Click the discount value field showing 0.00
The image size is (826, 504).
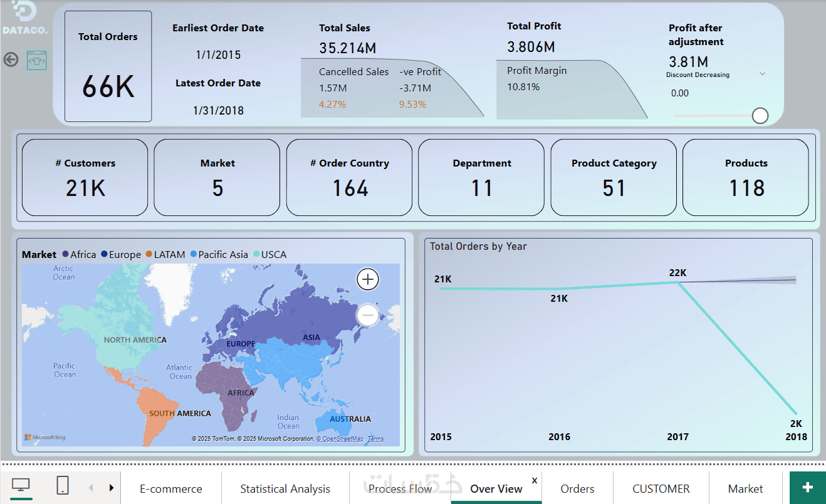[680, 93]
